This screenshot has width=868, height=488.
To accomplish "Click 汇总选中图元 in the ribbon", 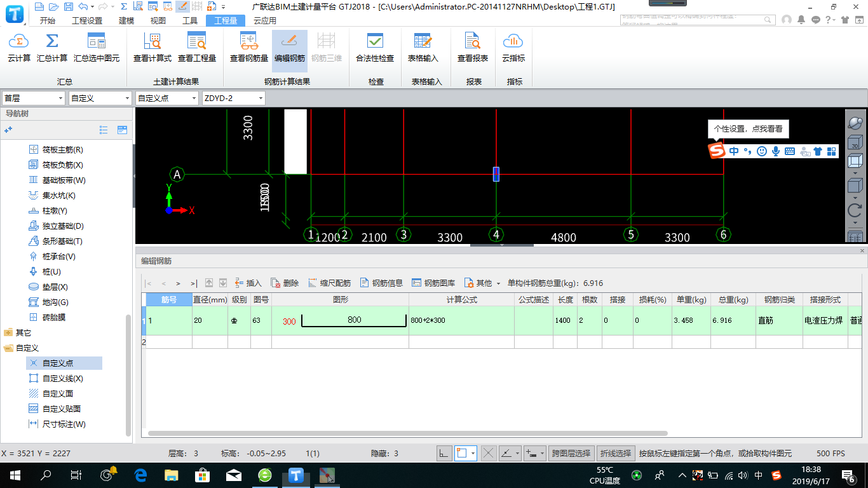I will pos(97,48).
